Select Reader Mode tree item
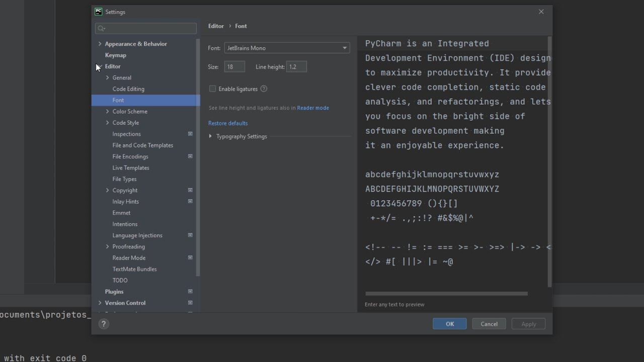644x362 pixels. pyautogui.click(x=129, y=258)
